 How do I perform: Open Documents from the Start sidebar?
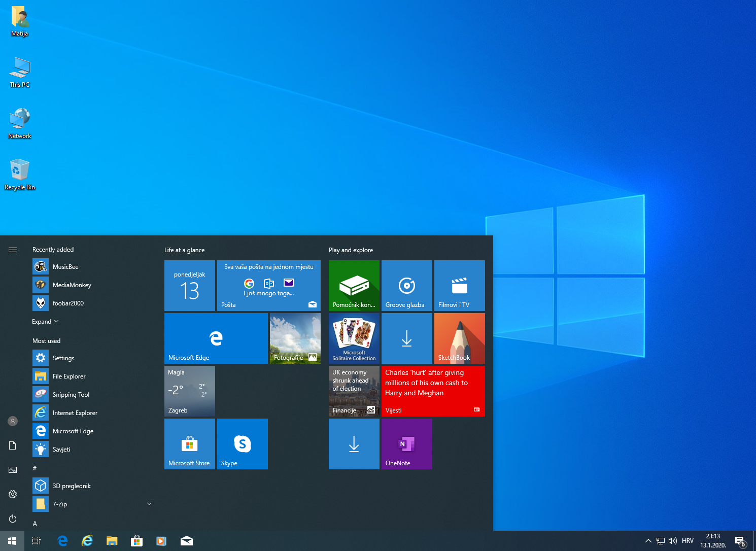pos(13,445)
